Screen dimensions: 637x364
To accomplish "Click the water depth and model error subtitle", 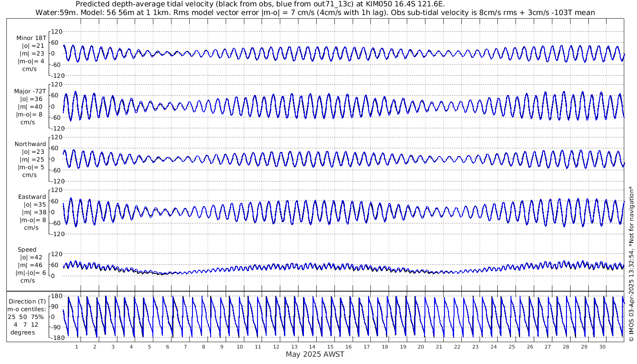I will click(315, 12).
